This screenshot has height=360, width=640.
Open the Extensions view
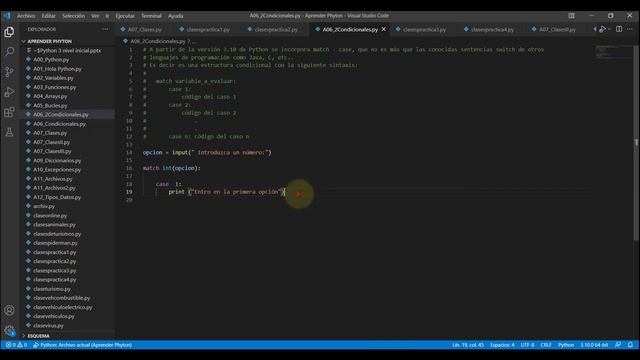(9, 112)
